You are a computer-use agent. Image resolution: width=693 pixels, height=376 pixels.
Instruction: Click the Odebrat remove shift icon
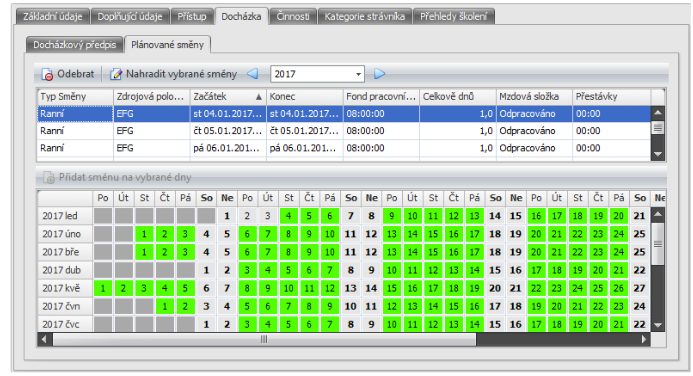click(x=47, y=74)
